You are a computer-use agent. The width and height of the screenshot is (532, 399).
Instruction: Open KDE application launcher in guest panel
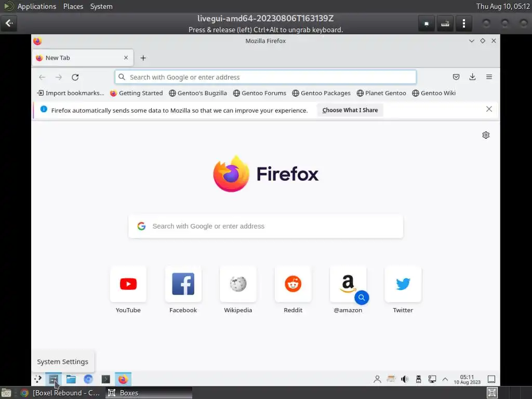point(37,379)
